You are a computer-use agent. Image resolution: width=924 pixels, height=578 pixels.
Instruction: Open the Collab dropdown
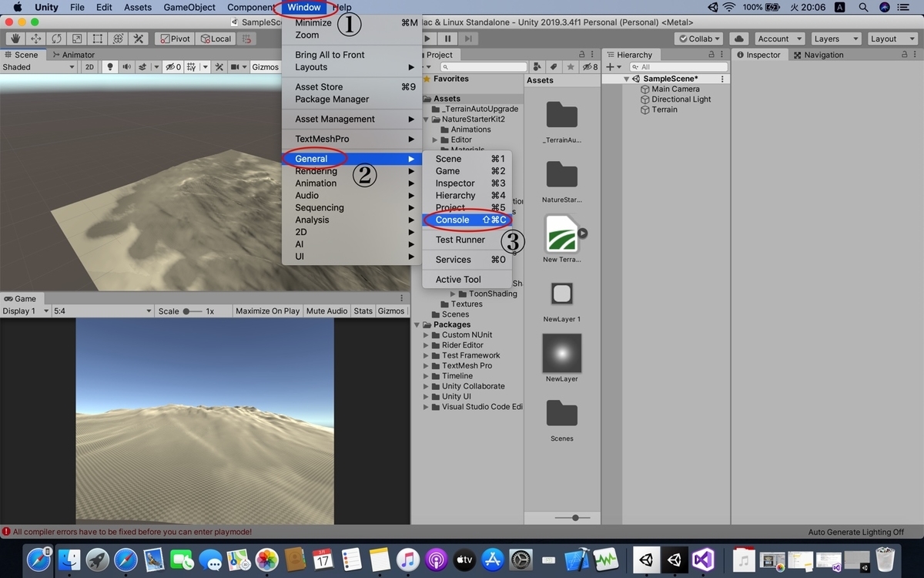click(x=699, y=39)
